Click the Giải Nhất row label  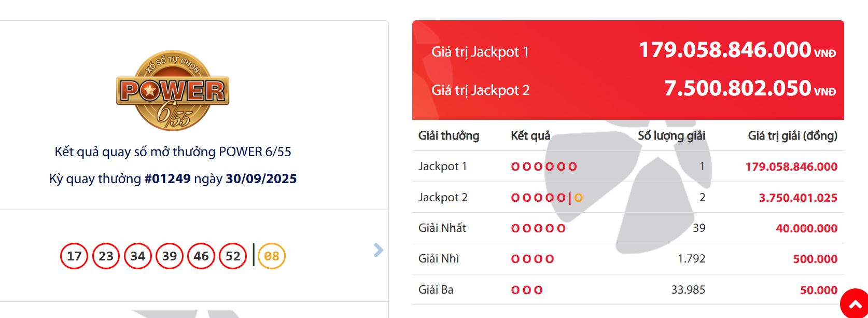point(442,228)
